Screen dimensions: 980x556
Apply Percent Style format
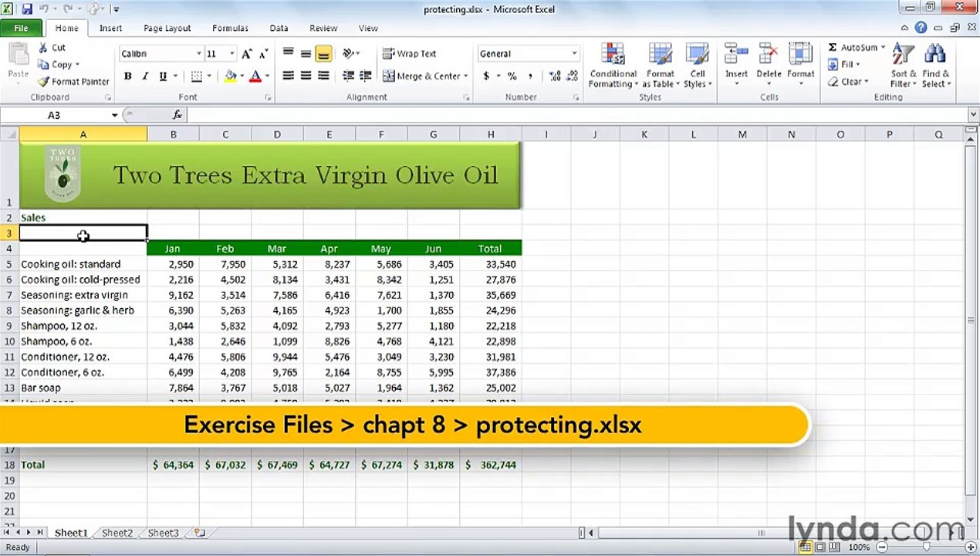coord(512,76)
